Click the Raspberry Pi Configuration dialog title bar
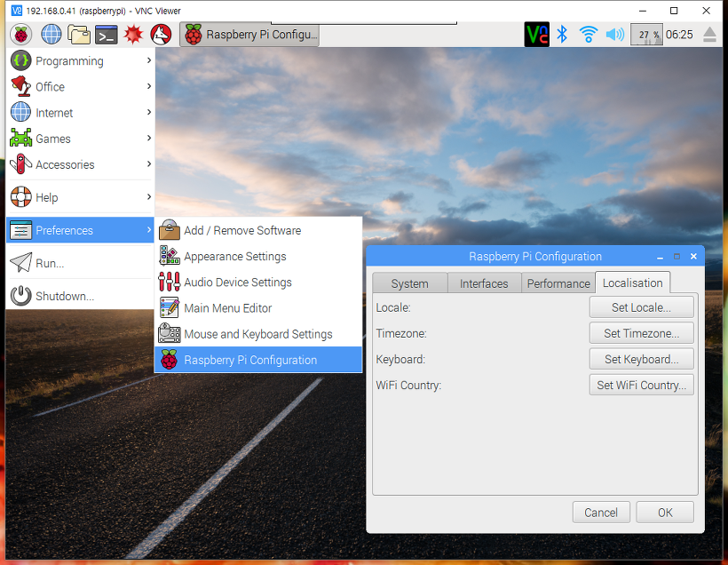Image resolution: width=728 pixels, height=565 pixels. click(535, 257)
